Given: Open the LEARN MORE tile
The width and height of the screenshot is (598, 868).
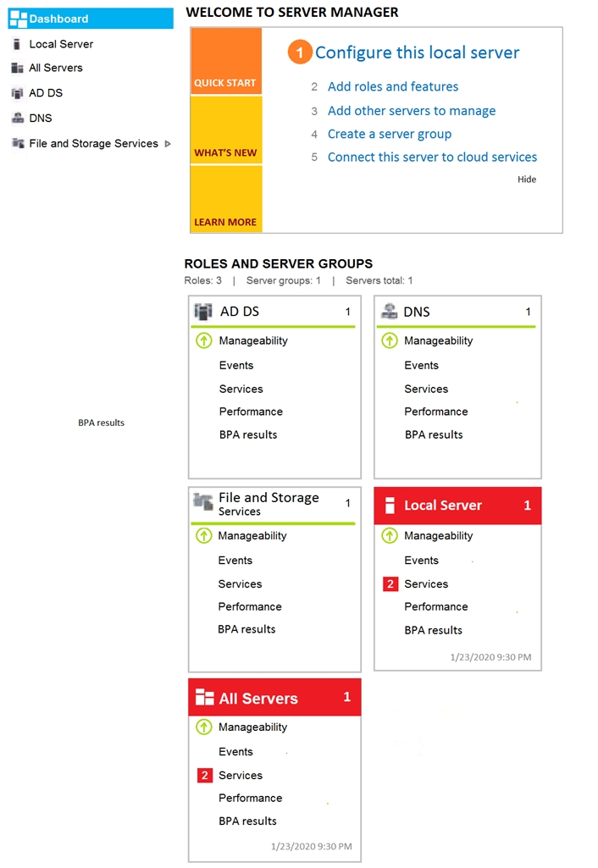Looking at the screenshot, I should pos(226,198).
